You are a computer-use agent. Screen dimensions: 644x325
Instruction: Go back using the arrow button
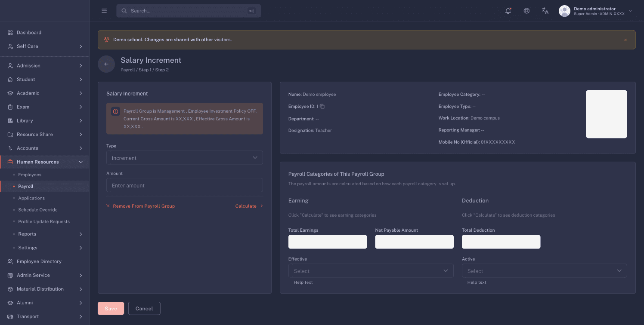coord(106,64)
